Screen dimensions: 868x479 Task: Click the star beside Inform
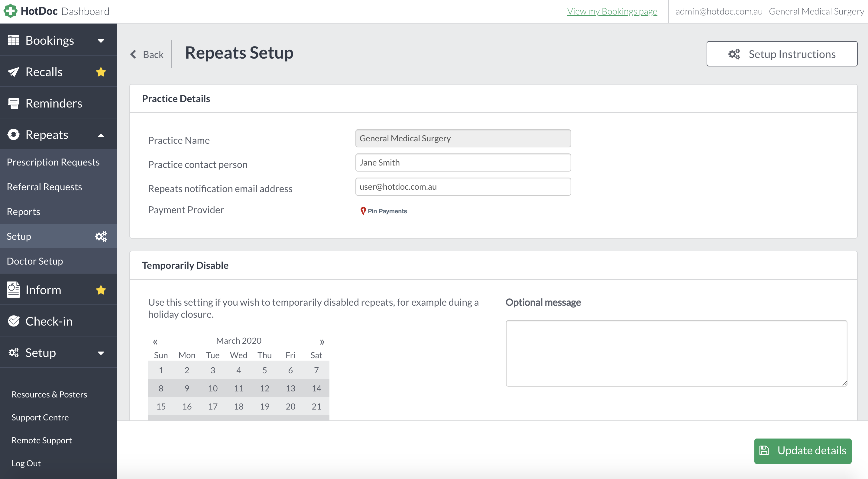pyautogui.click(x=101, y=290)
